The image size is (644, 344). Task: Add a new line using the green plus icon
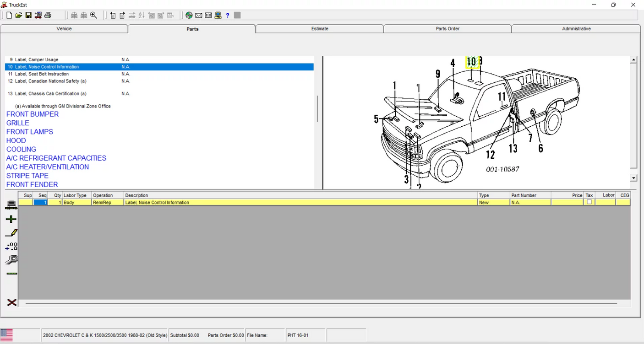tap(11, 219)
